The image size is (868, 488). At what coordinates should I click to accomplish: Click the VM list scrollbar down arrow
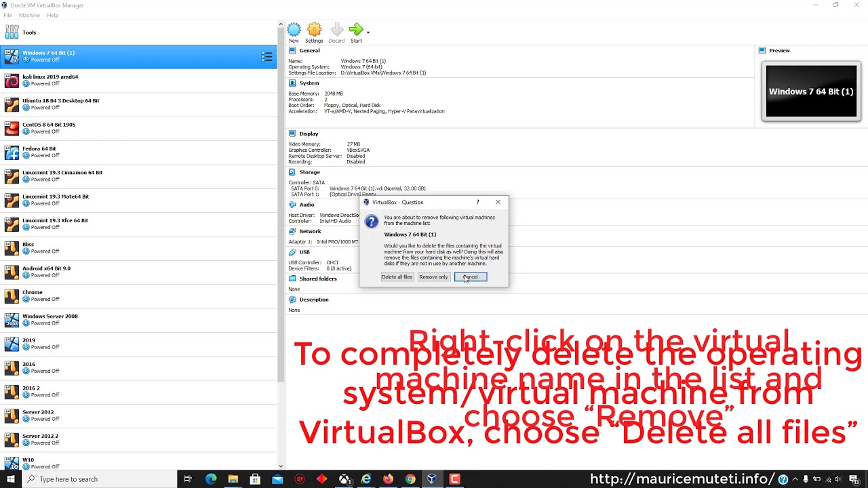point(281,466)
